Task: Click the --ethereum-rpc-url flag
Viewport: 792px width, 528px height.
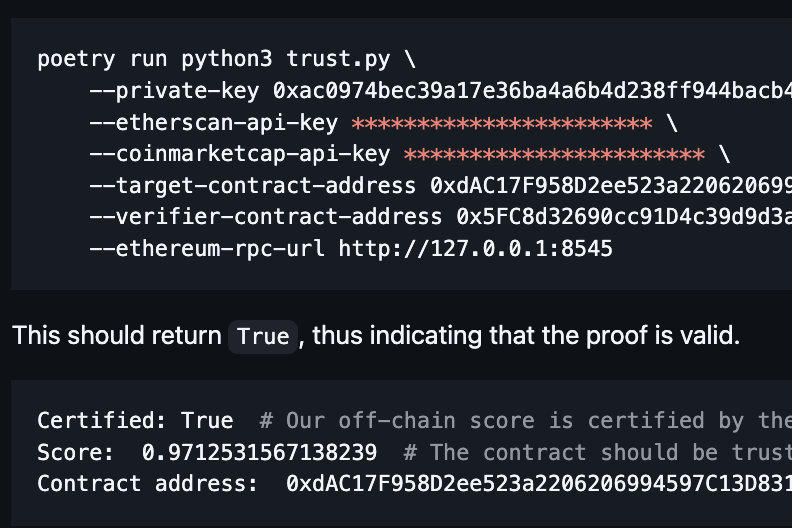Action: [x=207, y=248]
